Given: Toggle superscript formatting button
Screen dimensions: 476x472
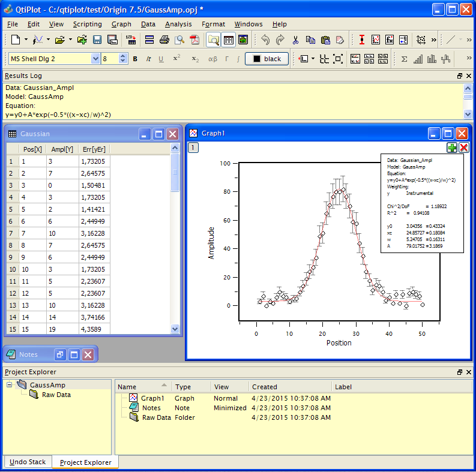Looking at the screenshot, I should coord(176,59).
